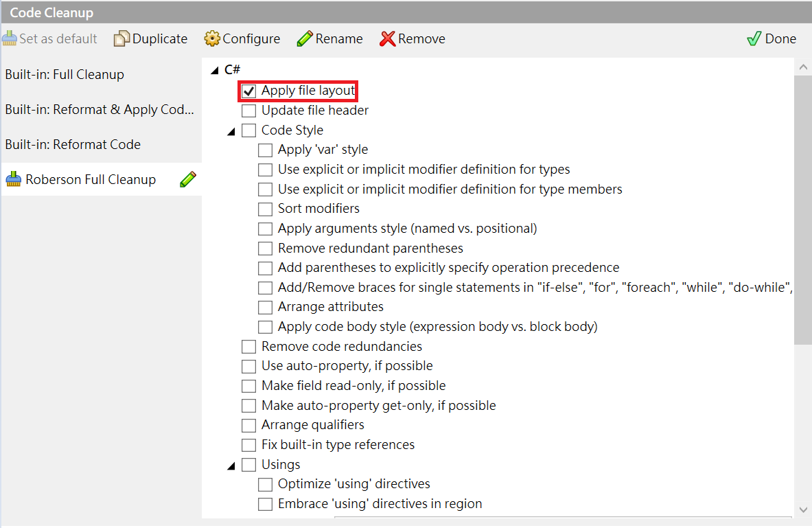Click the Duplicate profile icon
The width and height of the screenshot is (812, 528).
click(x=121, y=38)
